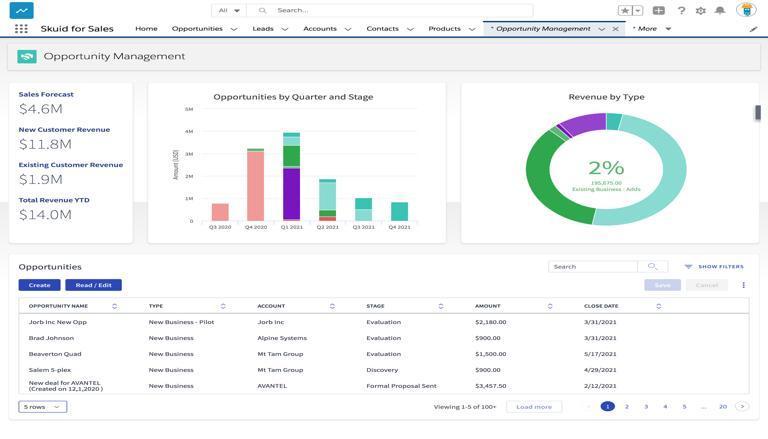768x439 pixels.
Task: Open the global actions plus icon
Action: point(659,10)
